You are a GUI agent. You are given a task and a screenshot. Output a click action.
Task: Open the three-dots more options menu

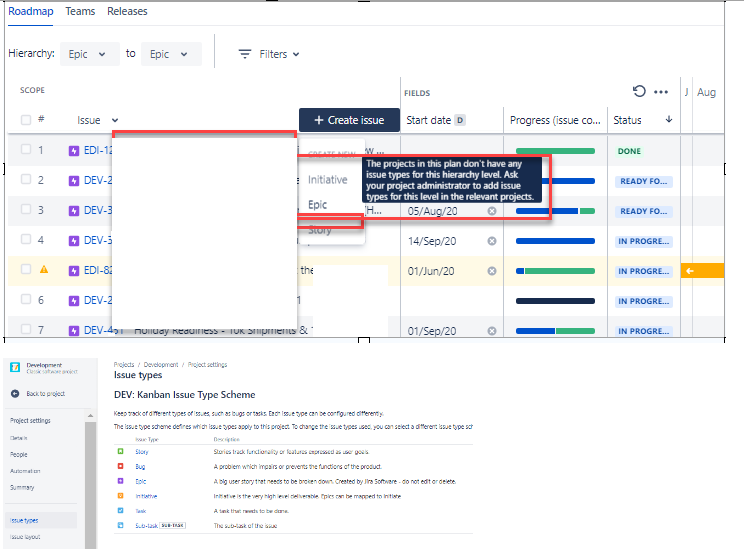(x=661, y=92)
